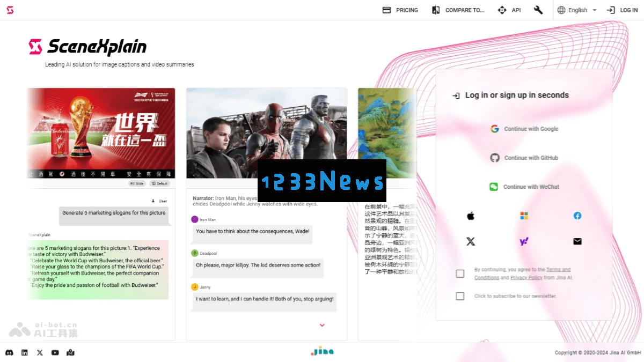Click the SceneXplain title wordmark

coord(97,47)
